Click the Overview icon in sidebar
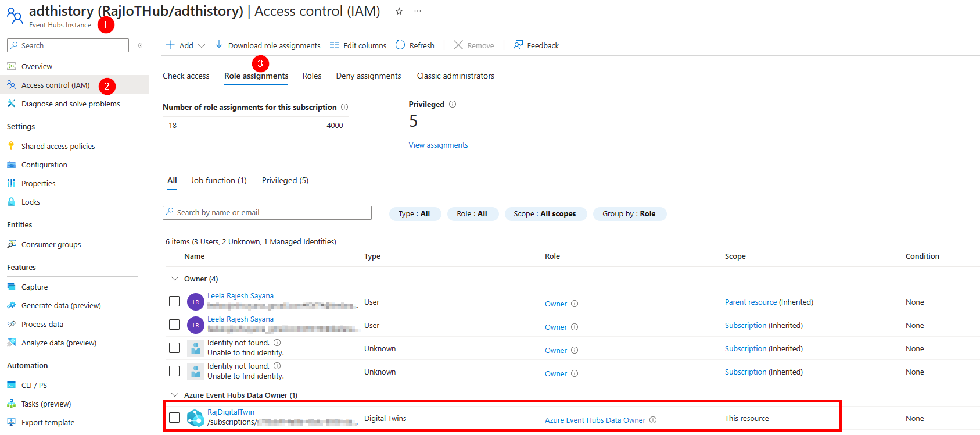The width and height of the screenshot is (980, 435). pyautogui.click(x=11, y=66)
